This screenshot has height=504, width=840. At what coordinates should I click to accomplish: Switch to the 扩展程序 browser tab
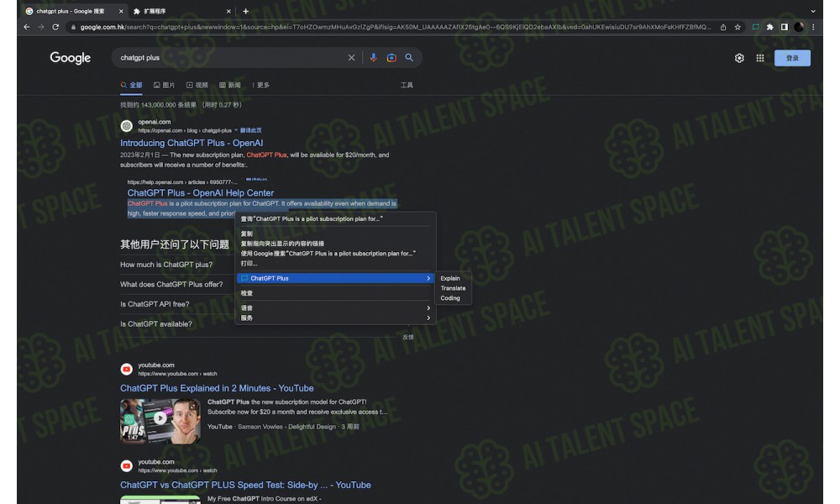pos(181,11)
